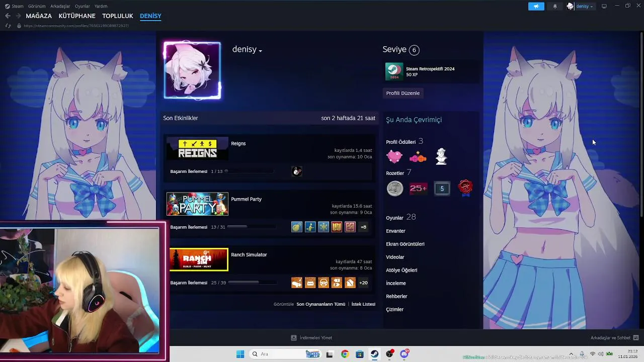Viewport: 644px width, 362px height.
Task: Open the Arkadaşlar menu
Action: [x=60, y=7]
